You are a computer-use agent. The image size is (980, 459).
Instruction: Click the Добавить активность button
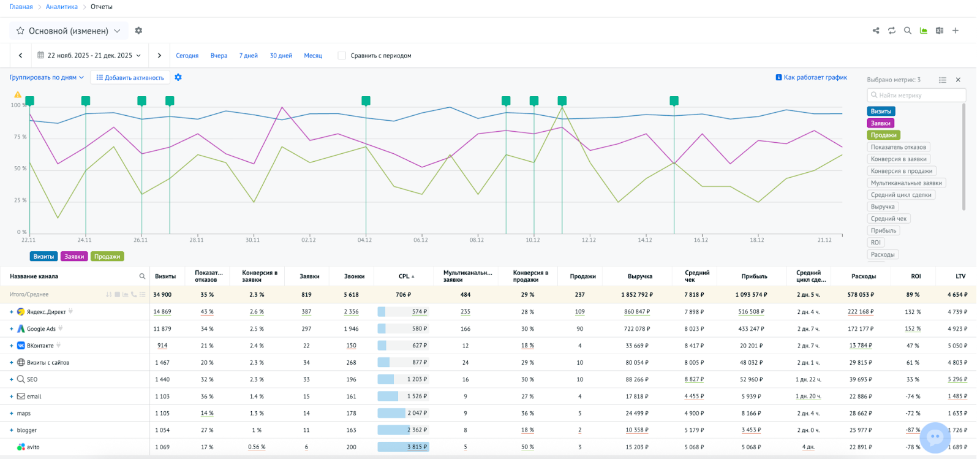click(130, 78)
